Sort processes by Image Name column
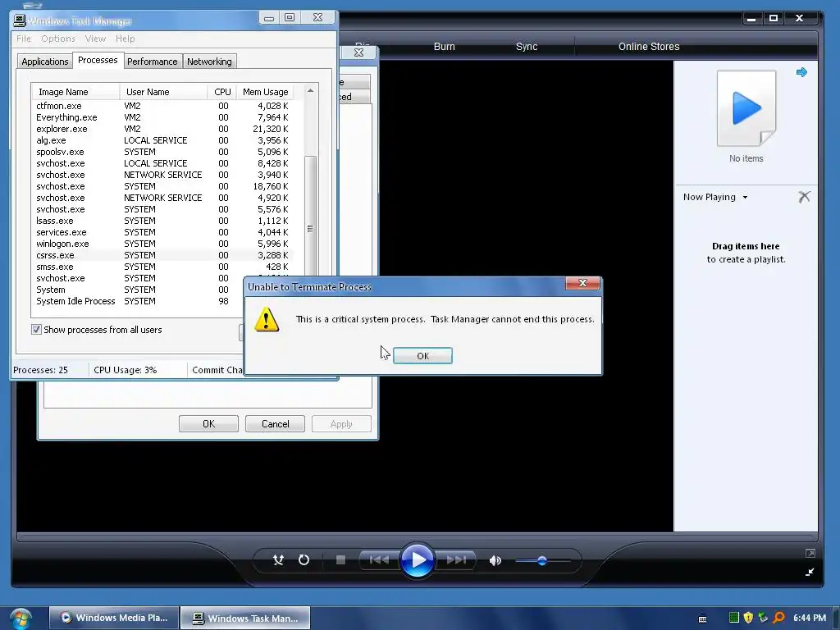840x630 pixels. coord(75,92)
